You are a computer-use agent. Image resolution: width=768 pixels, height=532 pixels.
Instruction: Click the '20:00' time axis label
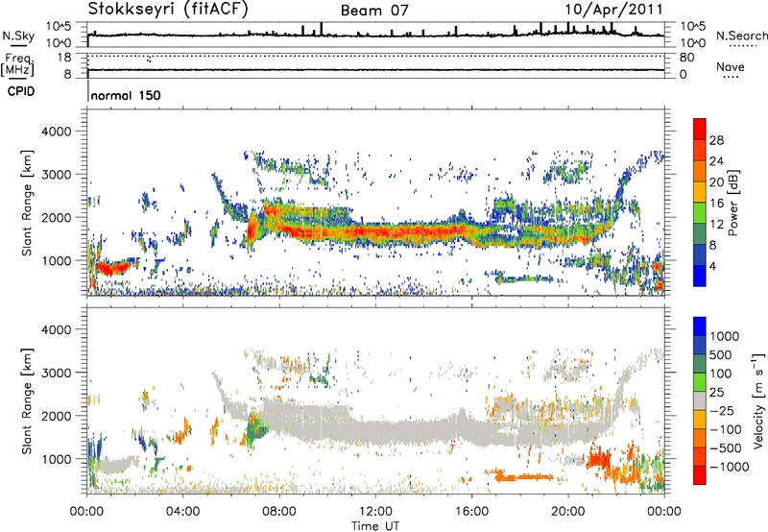567,512
